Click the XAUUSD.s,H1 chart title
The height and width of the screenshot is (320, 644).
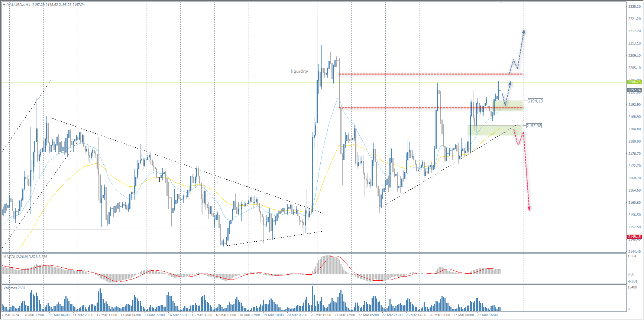[x=19, y=5]
